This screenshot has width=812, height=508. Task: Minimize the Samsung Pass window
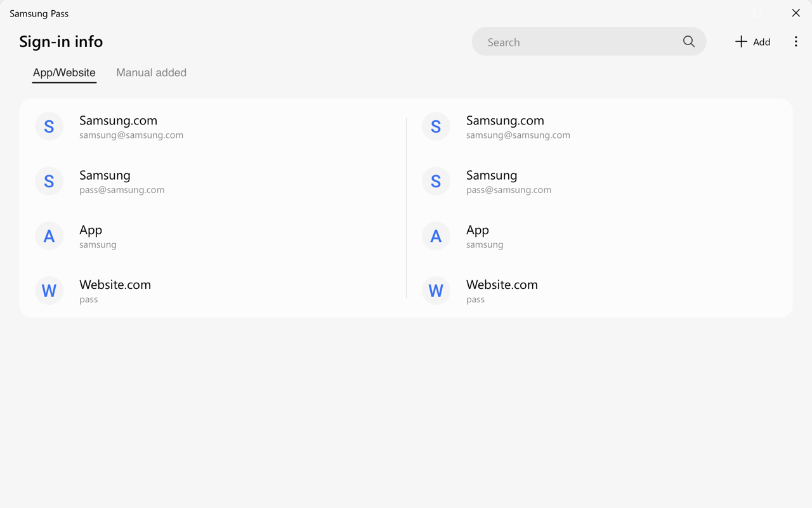click(720, 13)
